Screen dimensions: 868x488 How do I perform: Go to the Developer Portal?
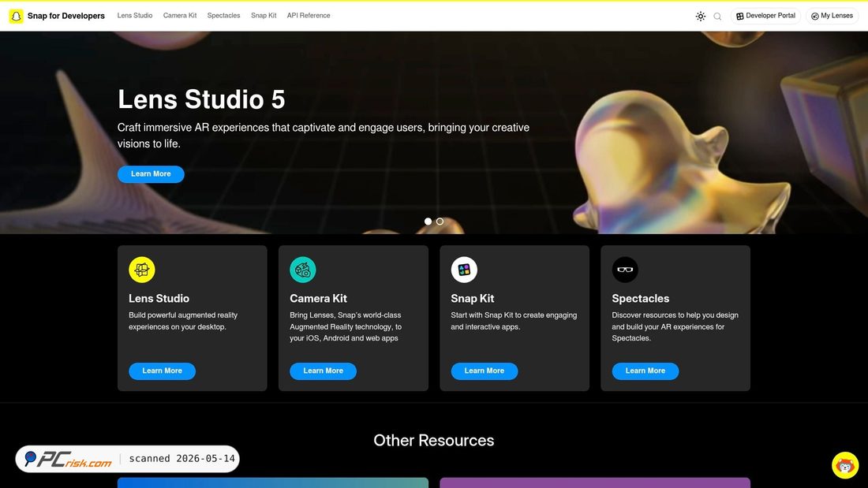tap(765, 16)
